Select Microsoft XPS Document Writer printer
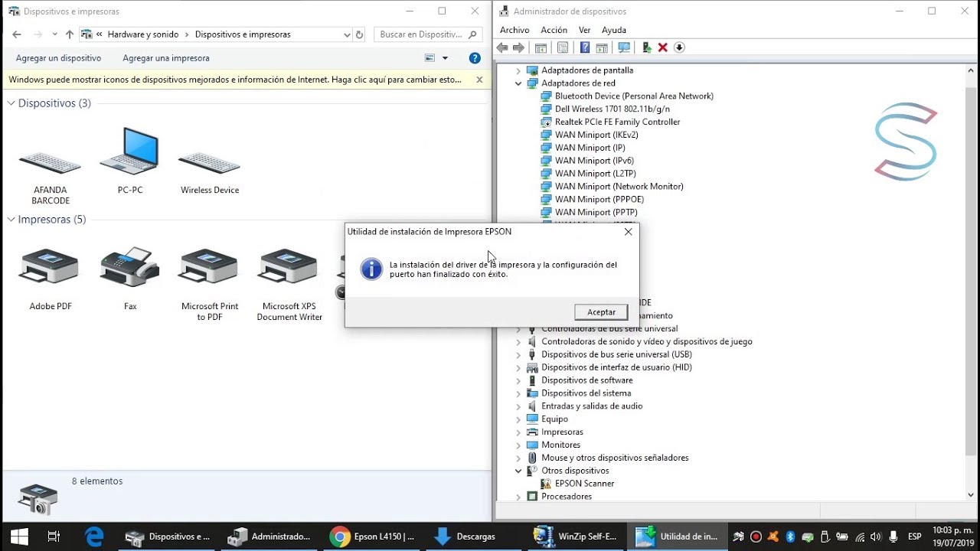 [289, 285]
